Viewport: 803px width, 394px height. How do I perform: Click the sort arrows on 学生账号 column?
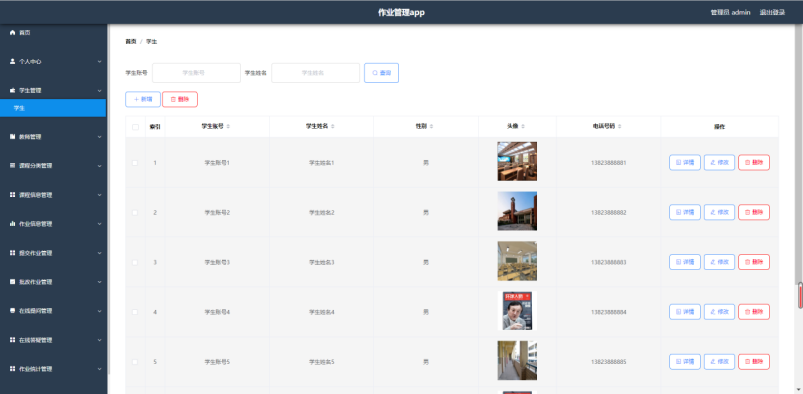tap(228, 127)
